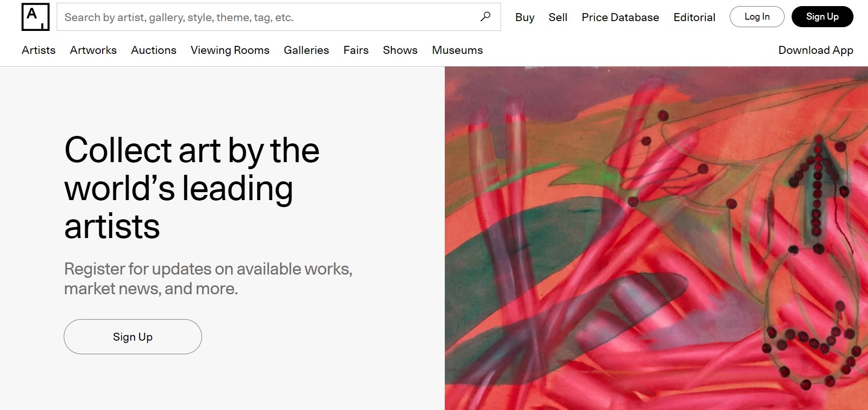The height and width of the screenshot is (410, 868).
Task: Click the Download App link
Action: click(x=816, y=50)
